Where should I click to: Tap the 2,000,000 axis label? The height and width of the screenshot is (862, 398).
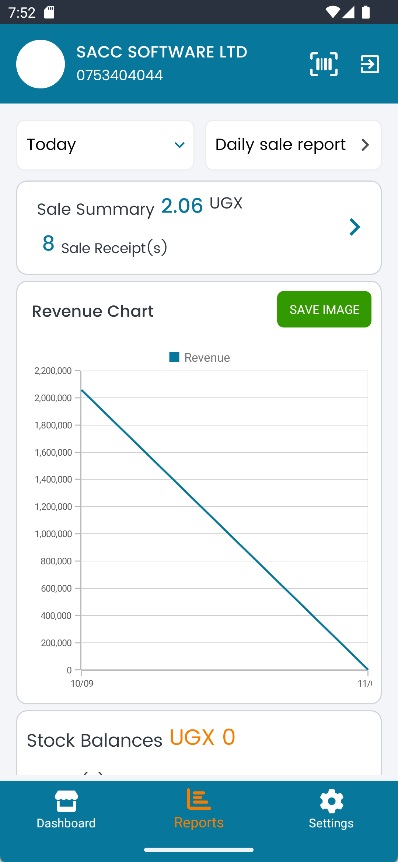coord(53,397)
